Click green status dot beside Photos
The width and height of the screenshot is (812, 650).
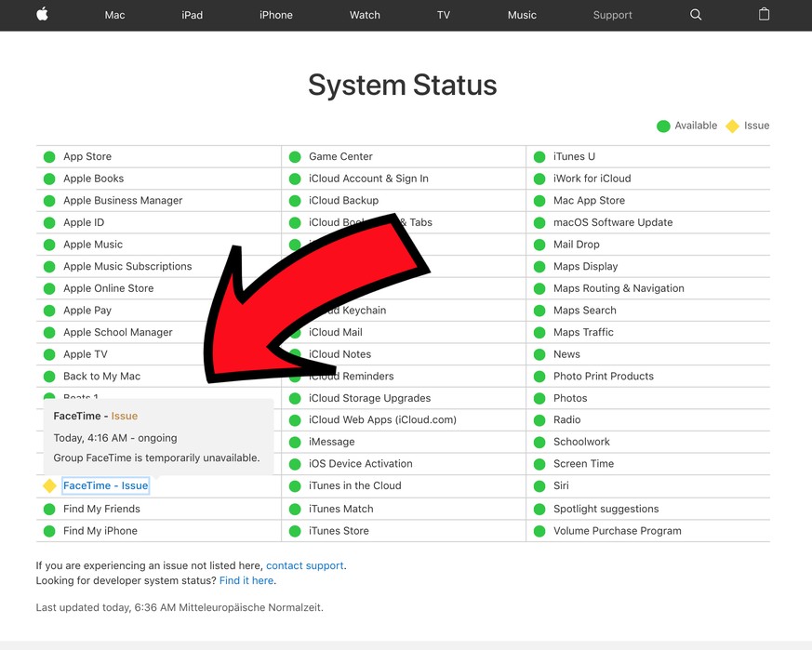[539, 399]
